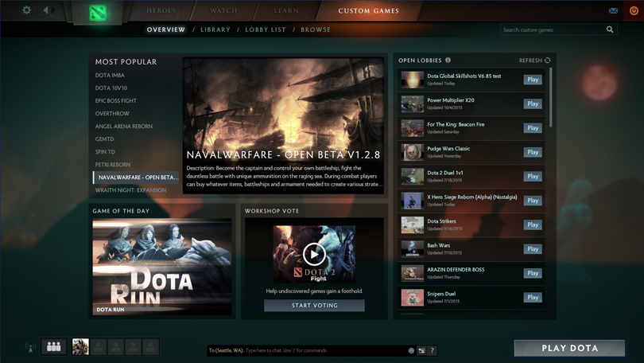This screenshot has width=644, height=363.
Task: Play Dota 2 Duel 1v1 lobby
Action: click(x=533, y=177)
